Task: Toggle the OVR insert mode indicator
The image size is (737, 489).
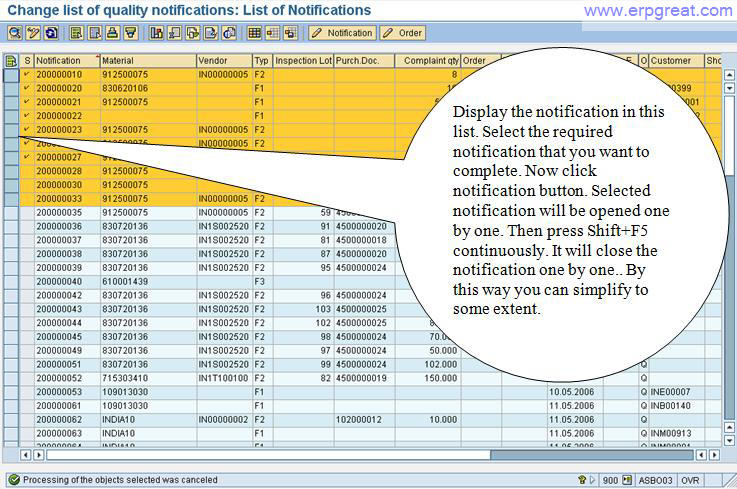Action: [690, 480]
